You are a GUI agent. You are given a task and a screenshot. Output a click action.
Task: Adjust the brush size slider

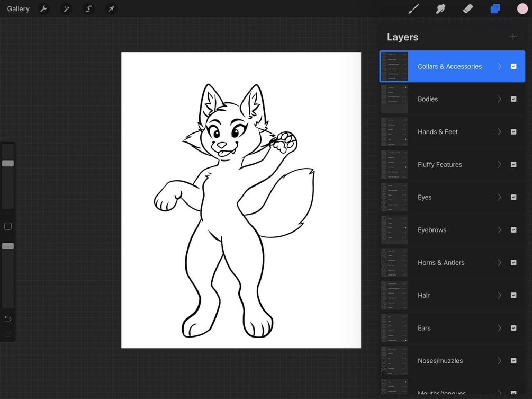click(x=8, y=163)
